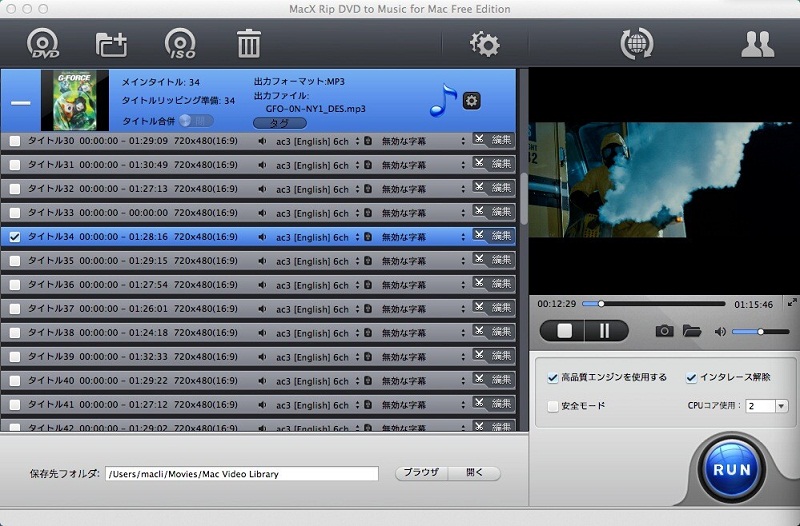Click the subtitle icon on タイトル36 row
Image resolution: width=800 pixels, height=526 pixels.
(368, 284)
